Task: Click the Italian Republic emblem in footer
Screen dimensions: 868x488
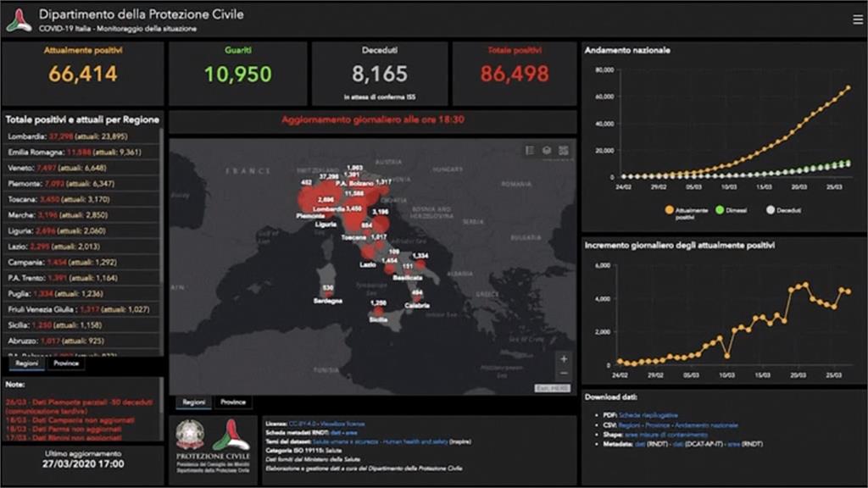Action: coord(189,435)
